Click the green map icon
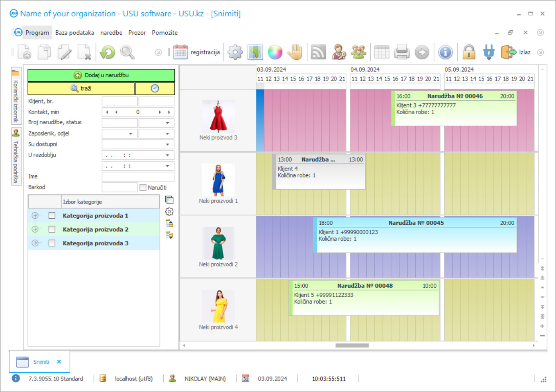 [255, 52]
